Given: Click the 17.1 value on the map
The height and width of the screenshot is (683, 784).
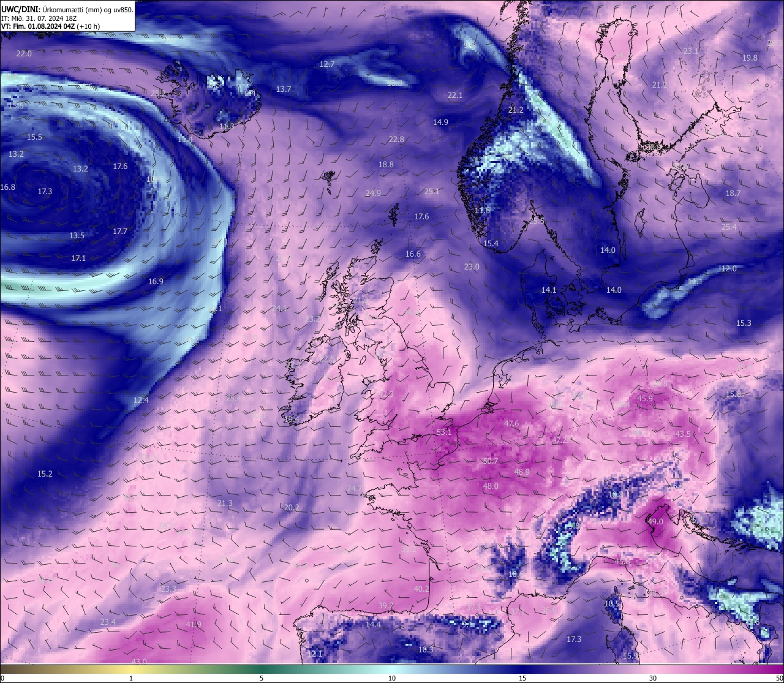Looking at the screenshot, I should coord(78,258).
